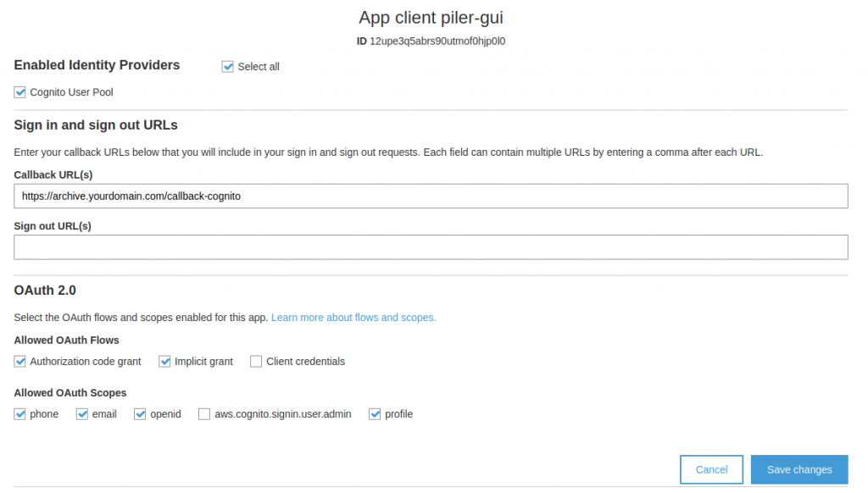Click the App client piler-gui title
This screenshot has height=493, width=868.
coord(432,18)
